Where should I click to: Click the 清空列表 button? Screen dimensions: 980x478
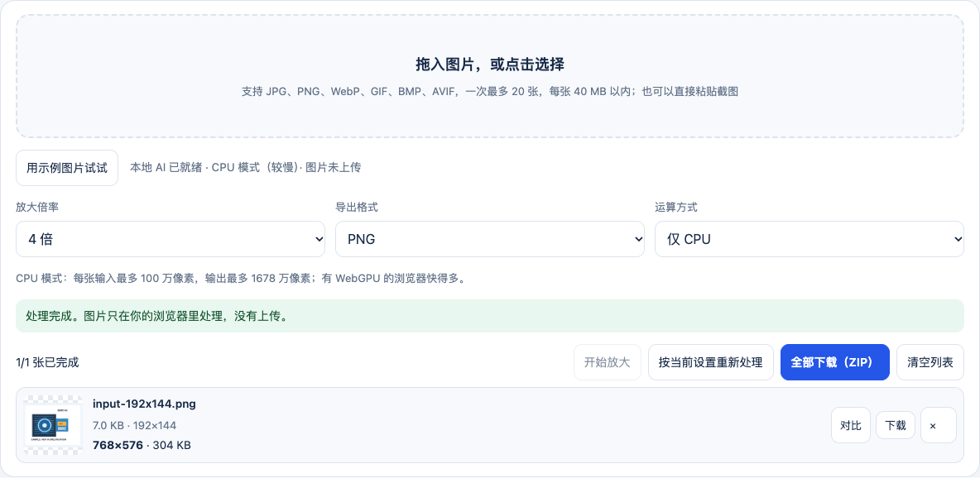point(930,362)
